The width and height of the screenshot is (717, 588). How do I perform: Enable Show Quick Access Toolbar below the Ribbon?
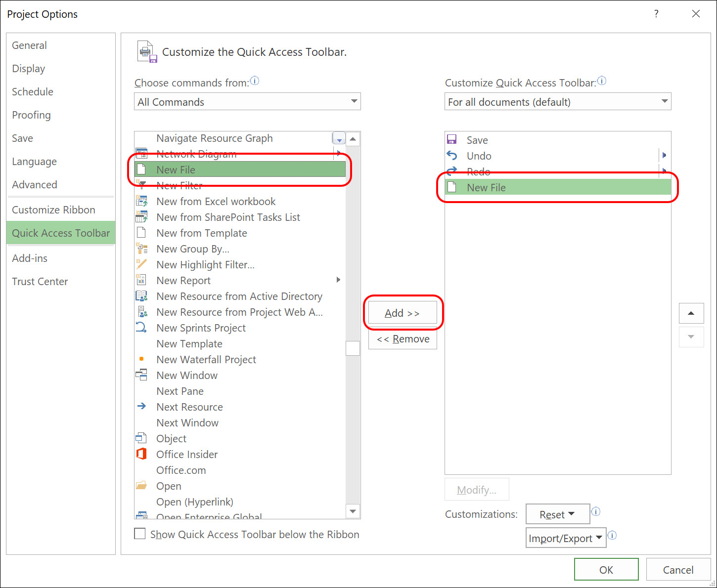[140, 534]
